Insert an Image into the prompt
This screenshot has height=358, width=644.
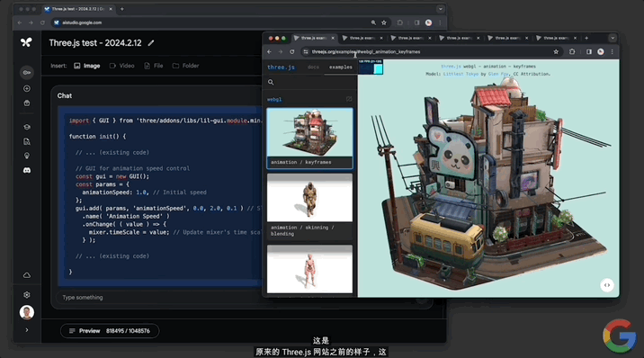tap(87, 66)
